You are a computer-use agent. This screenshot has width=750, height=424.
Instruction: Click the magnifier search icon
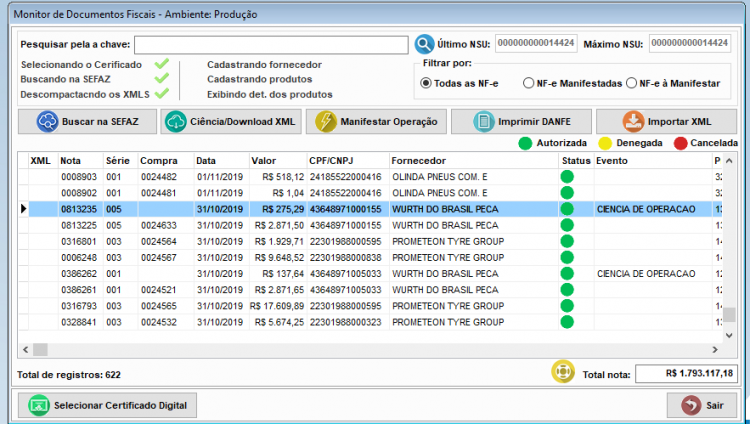(424, 45)
